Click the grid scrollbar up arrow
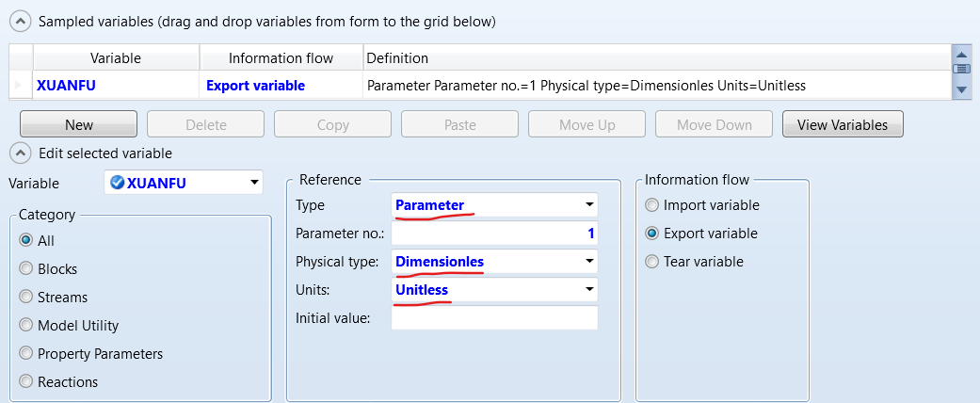980x403 pixels. coord(961,54)
